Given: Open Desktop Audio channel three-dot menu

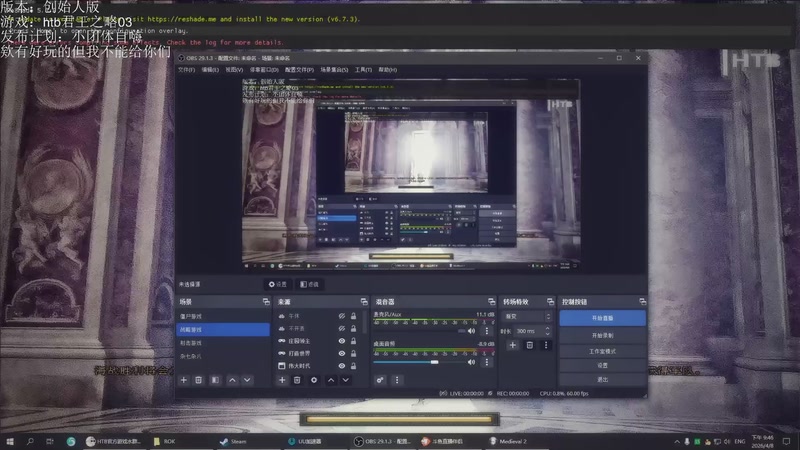Looking at the screenshot, I should [x=487, y=362].
